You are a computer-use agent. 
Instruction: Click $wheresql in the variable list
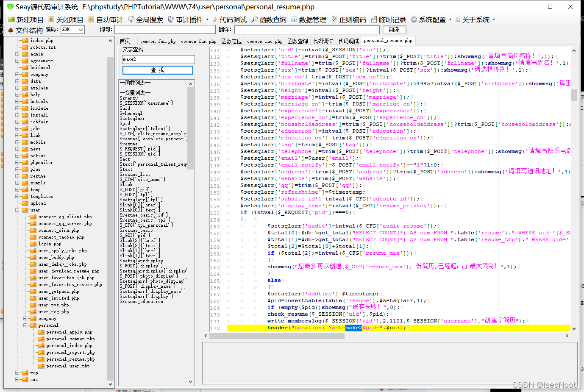[131, 114]
